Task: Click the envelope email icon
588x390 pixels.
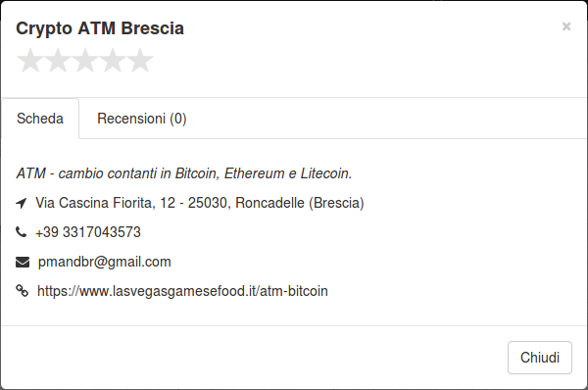Action: [x=23, y=262]
